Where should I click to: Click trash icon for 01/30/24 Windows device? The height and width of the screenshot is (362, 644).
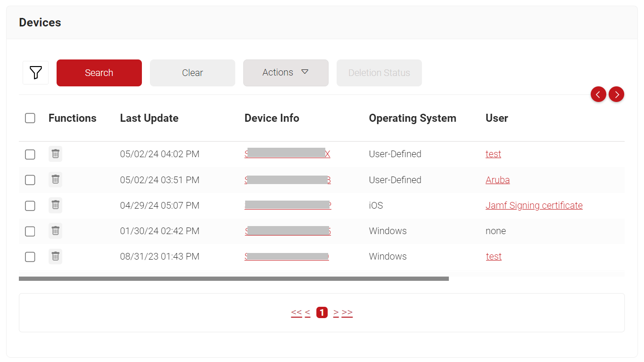tap(55, 231)
